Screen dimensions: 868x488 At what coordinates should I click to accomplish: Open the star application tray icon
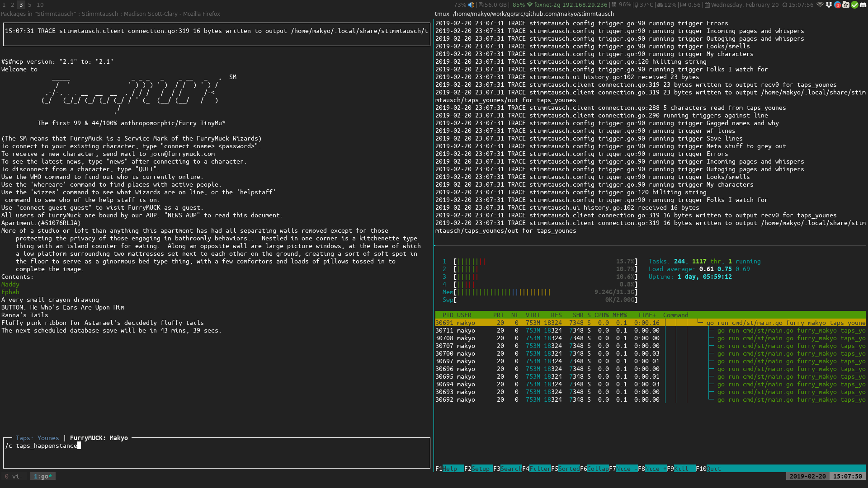pos(846,5)
